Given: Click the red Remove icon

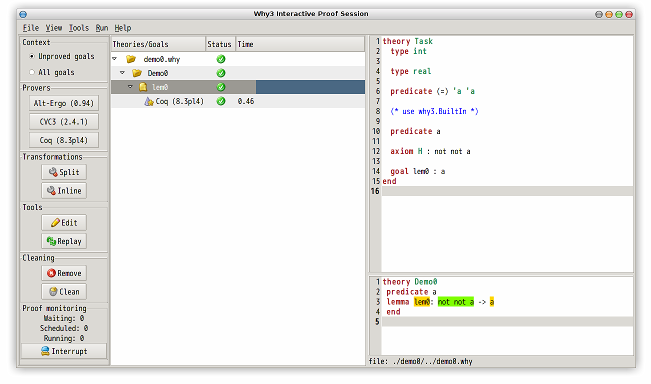Looking at the screenshot, I should click(x=51, y=273).
